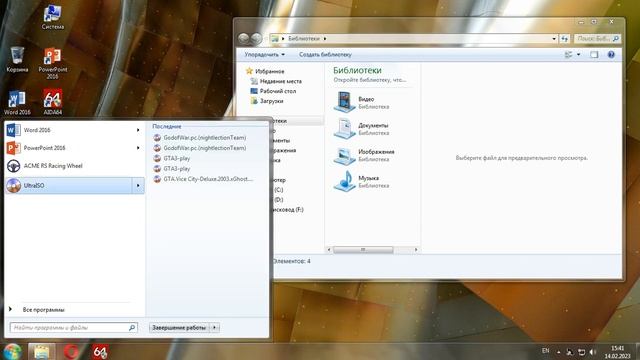Click change view icon in Explorer

(568, 54)
